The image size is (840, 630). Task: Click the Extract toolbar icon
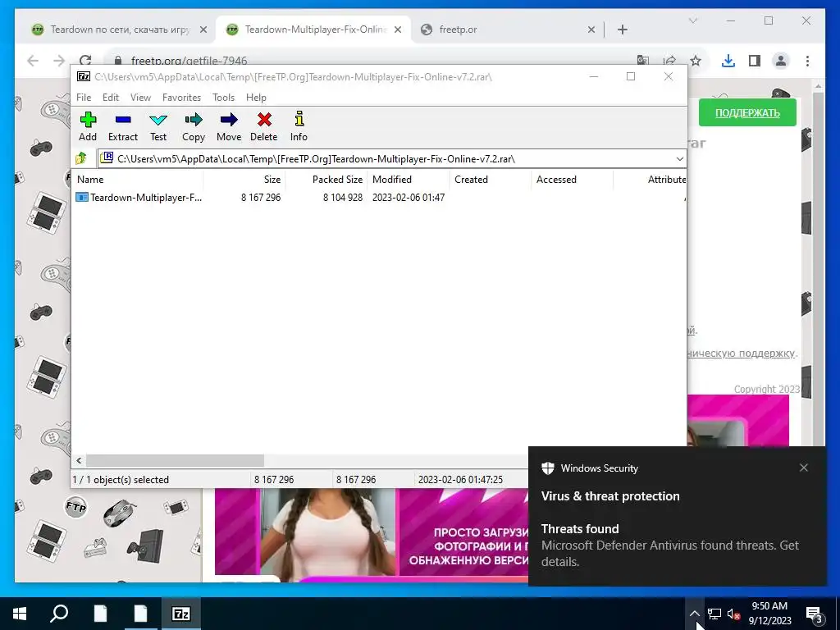click(123, 126)
